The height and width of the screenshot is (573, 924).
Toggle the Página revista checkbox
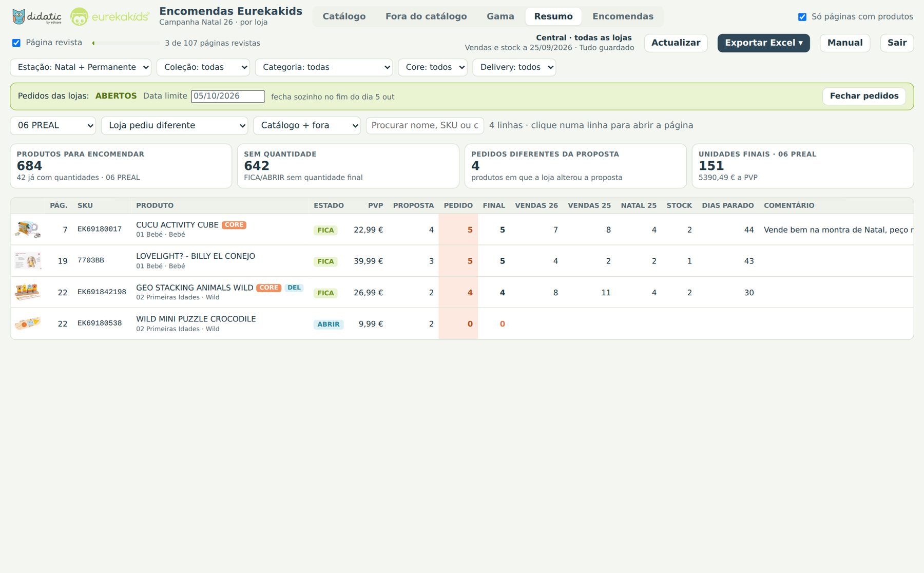tap(16, 43)
